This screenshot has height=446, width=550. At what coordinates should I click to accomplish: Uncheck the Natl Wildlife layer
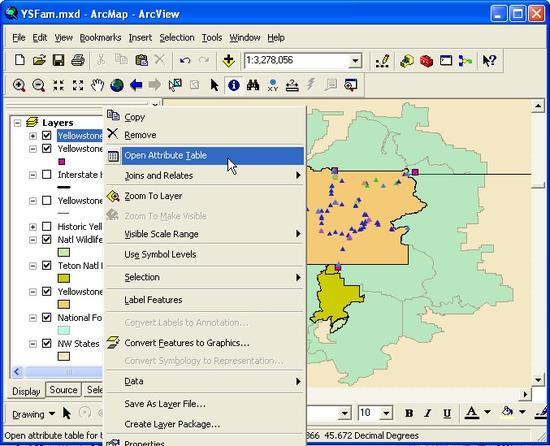[47, 239]
